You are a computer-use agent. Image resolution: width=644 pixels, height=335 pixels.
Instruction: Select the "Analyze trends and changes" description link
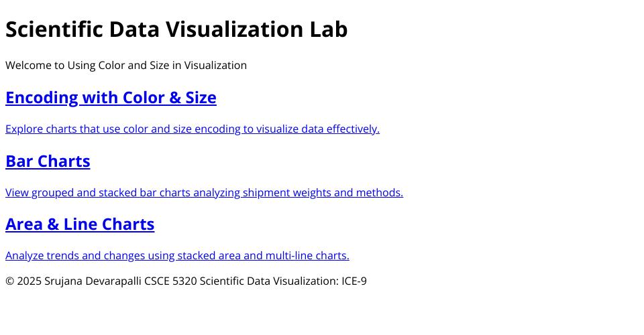[177, 255]
